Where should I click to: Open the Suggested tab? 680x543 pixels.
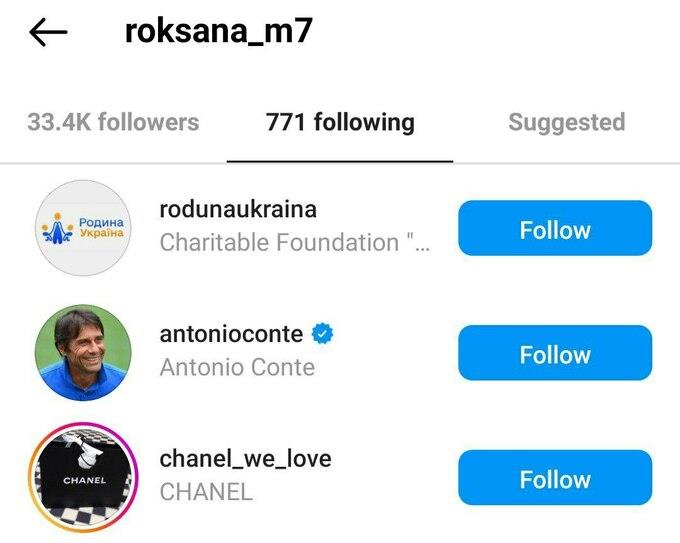click(x=566, y=123)
